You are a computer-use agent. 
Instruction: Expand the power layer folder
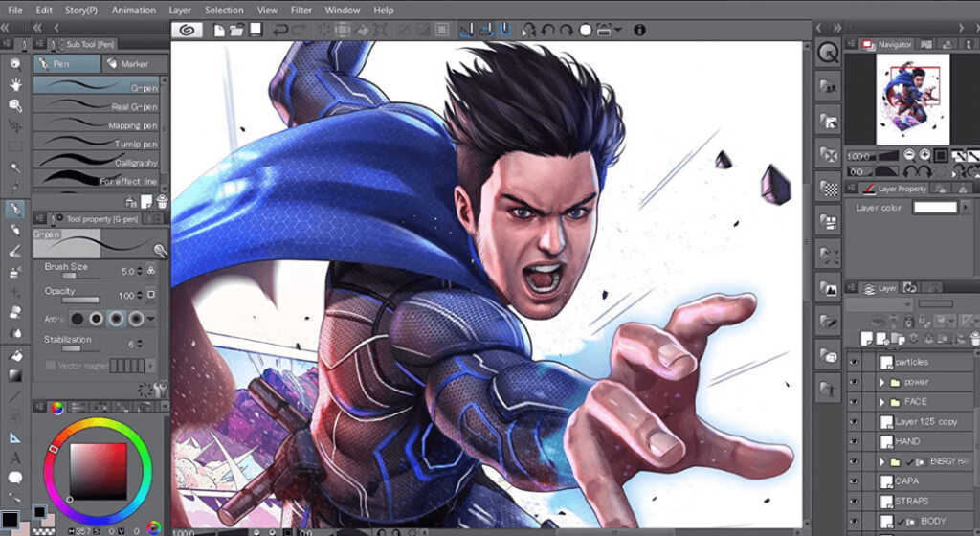(883, 382)
